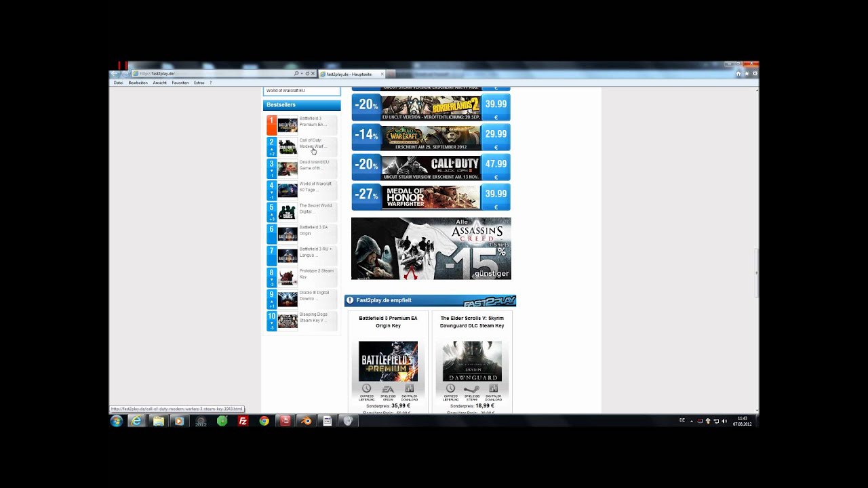Click Battlefield 3 Premium EA Origin Key title
This screenshot has width=868, height=488.
[x=388, y=321]
